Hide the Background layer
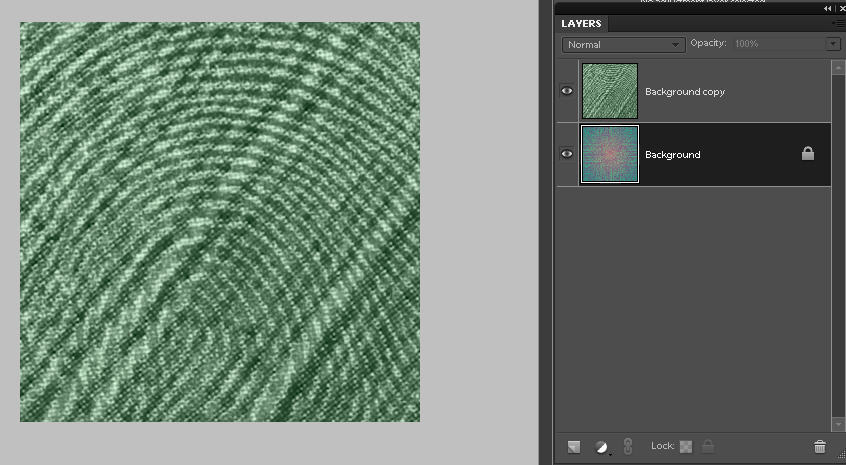Image resolution: width=846 pixels, height=465 pixels. click(x=567, y=154)
